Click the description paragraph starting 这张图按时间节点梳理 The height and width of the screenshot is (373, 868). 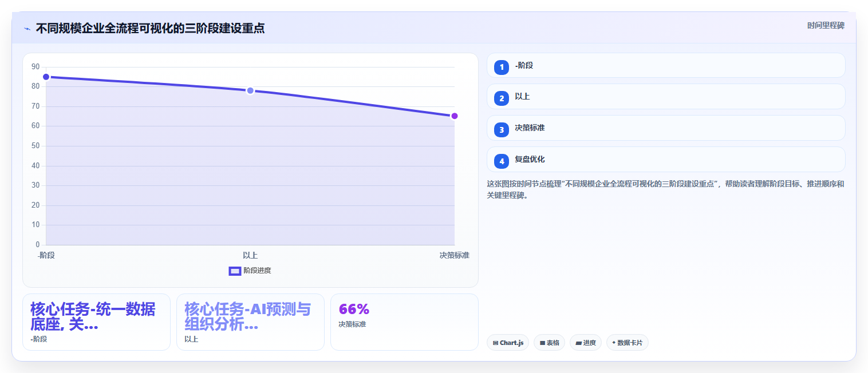click(665, 189)
